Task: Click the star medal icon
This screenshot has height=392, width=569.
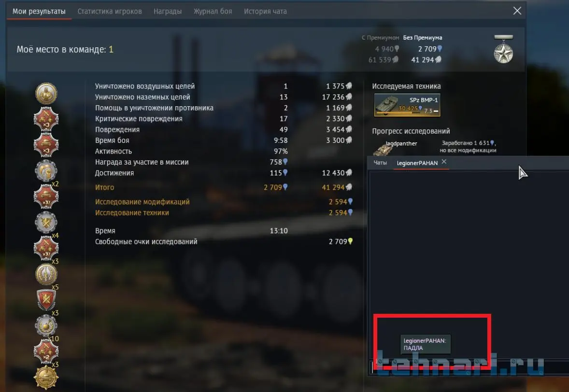Action: click(x=503, y=50)
